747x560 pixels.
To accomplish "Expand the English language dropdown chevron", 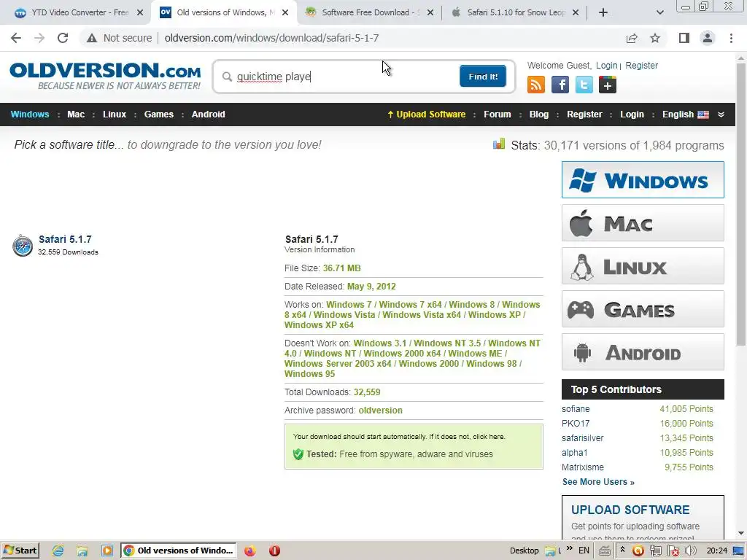I will coord(721,114).
